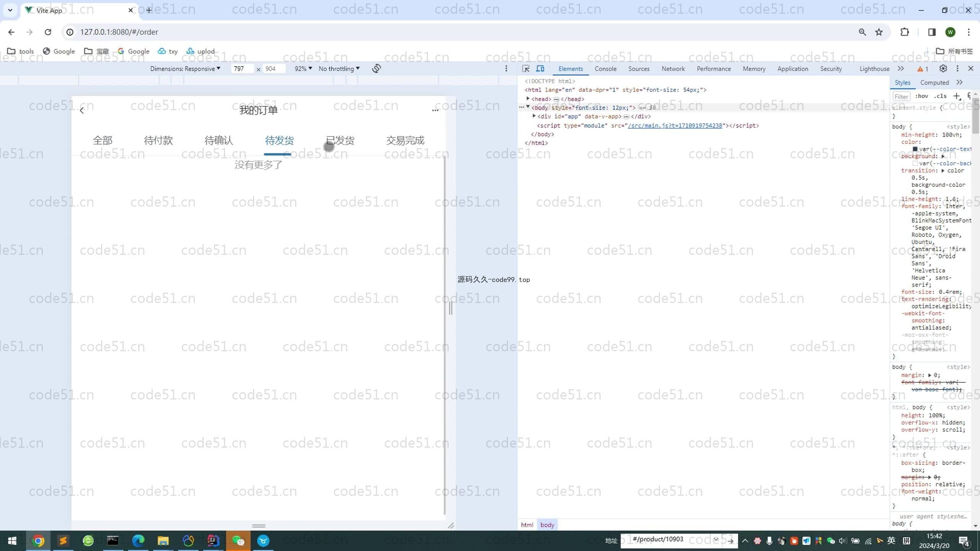Image resolution: width=980 pixels, height=551 pixels.
Task: Show more DevTools panel tabs
Action: click(x=901, y=68)
